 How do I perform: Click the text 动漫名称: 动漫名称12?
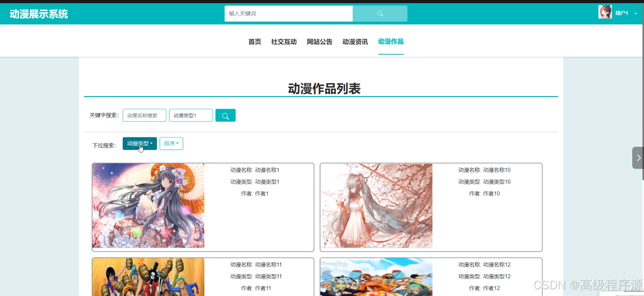[484, 265]
